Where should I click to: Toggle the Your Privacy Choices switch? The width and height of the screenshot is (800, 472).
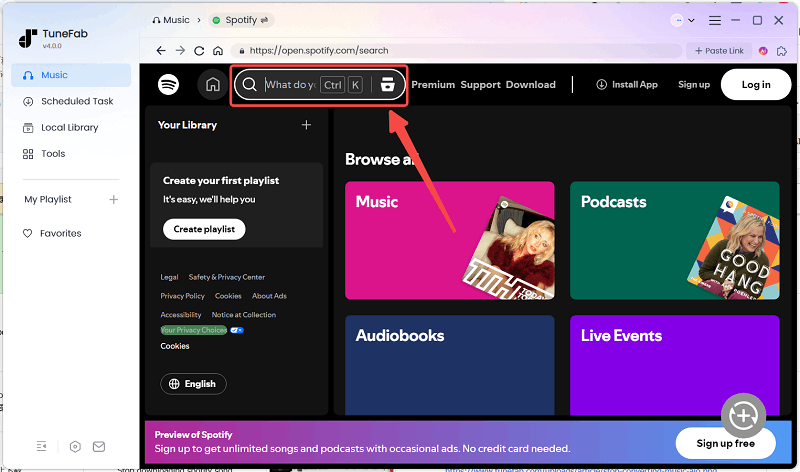point(237,330)
